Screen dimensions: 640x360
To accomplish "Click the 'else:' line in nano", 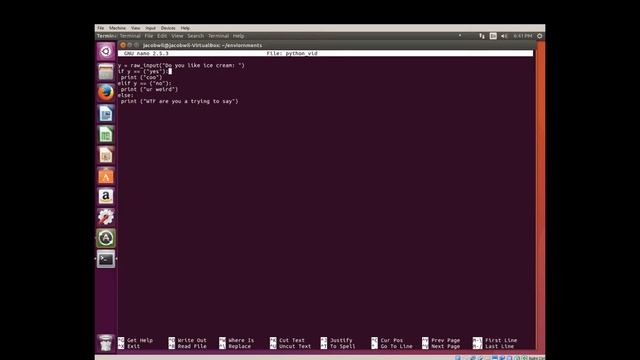I will [x=126, y=95].
